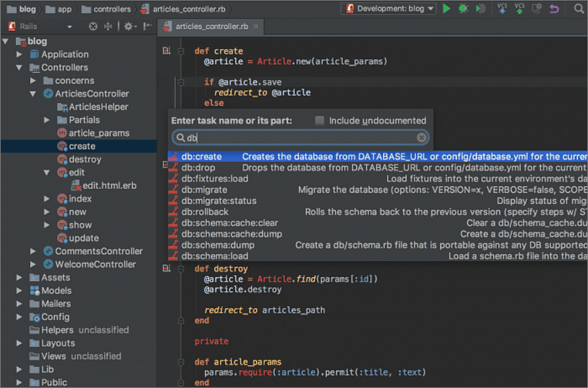Enable the Include undocumented checkbox
The image size is (588, 388).
coord(320,120)
